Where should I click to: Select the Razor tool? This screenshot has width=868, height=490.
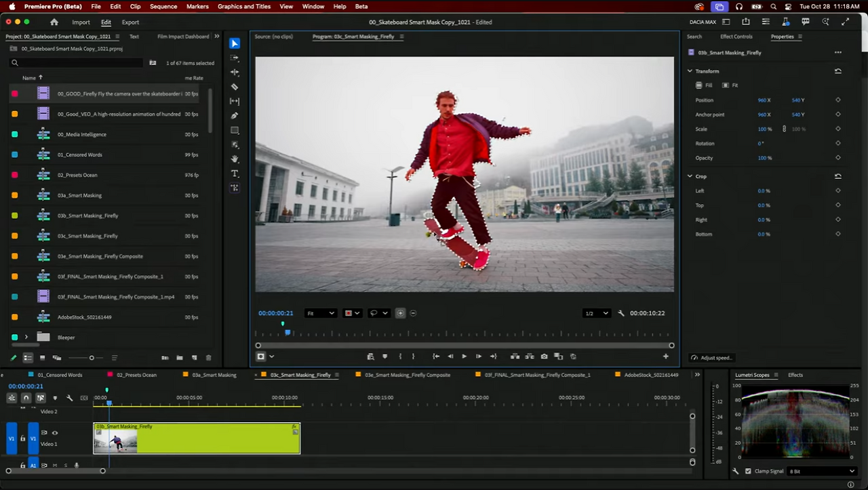(235, 87)
